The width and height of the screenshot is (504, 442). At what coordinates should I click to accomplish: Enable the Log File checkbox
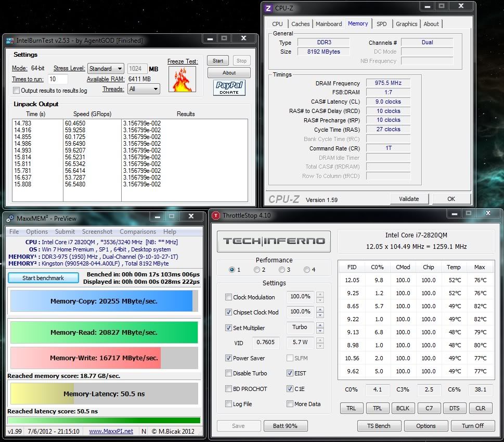pyautogui.click(x=228, y=403)
